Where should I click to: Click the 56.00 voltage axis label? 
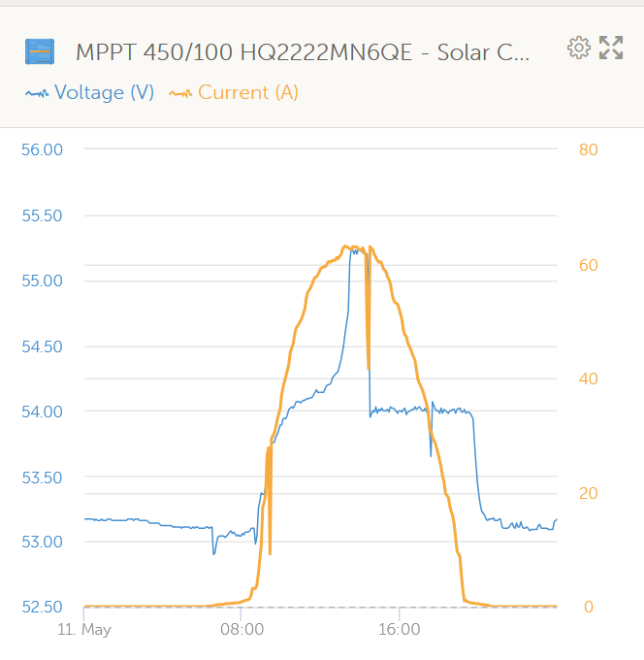pyautogui.click(x=41, y=149)
